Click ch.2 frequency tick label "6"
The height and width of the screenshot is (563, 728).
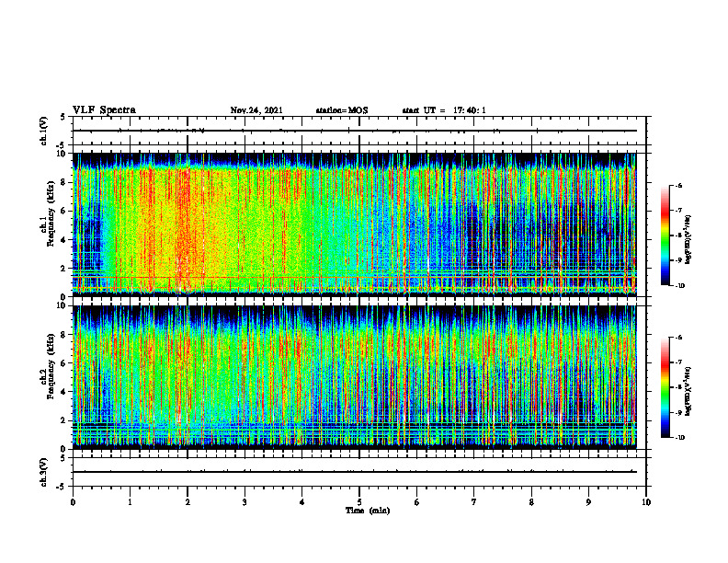[x=64, y=363]
